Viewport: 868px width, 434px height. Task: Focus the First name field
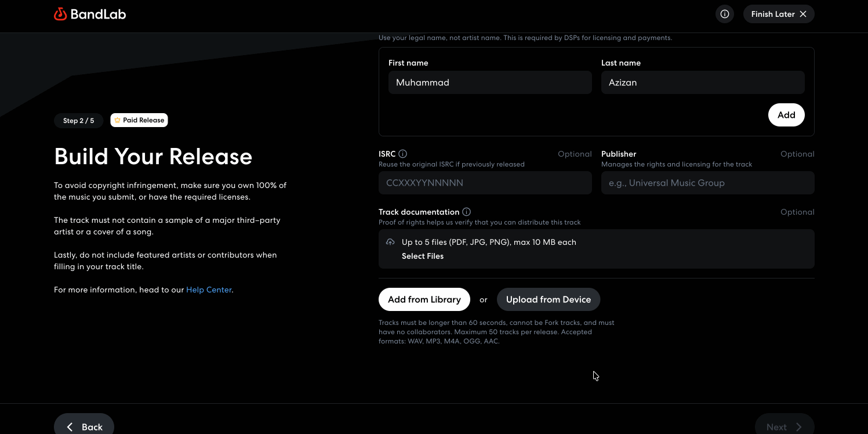(490, 82)
